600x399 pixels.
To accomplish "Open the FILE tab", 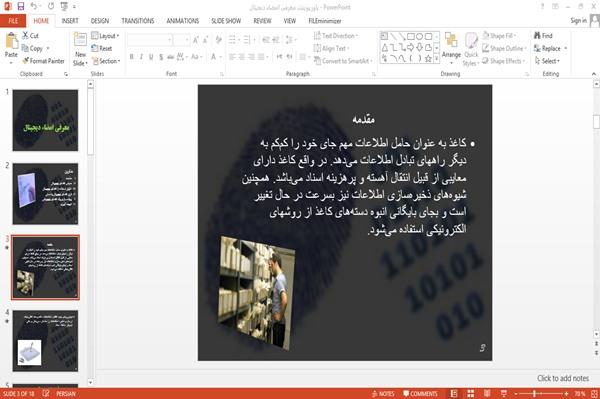I will click(13, 21).
